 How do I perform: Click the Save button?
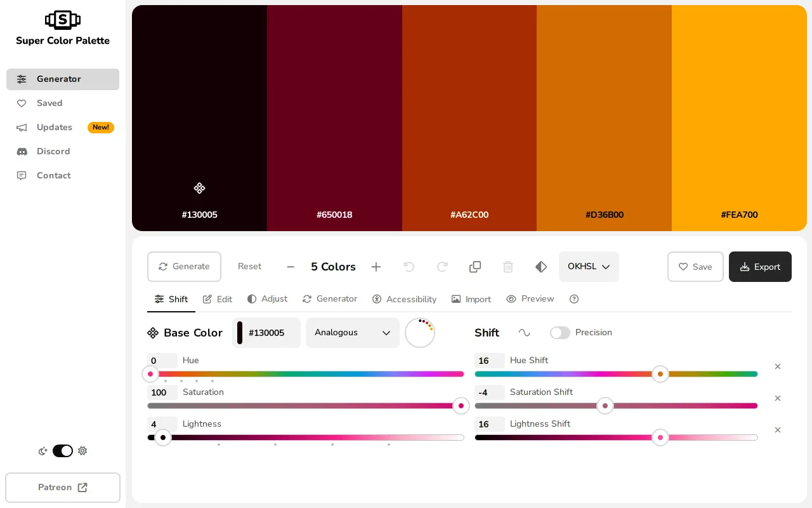pos(695,267)
